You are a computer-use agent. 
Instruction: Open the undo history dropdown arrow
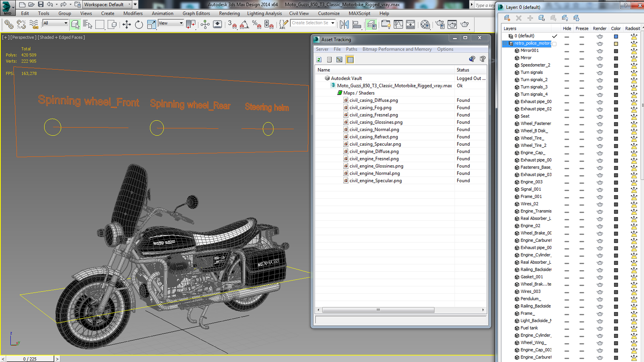pos(56,4)
